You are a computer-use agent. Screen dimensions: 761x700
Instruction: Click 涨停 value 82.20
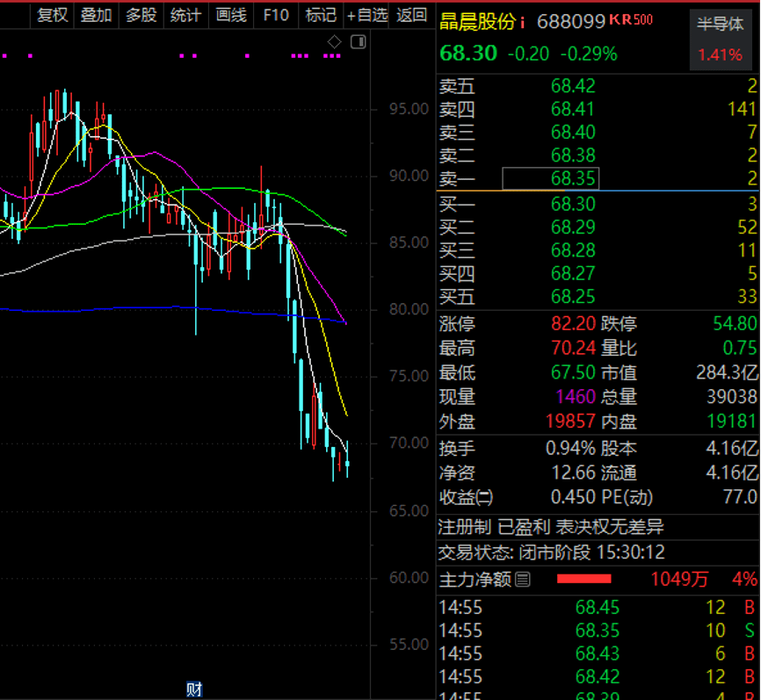[573, 323]
